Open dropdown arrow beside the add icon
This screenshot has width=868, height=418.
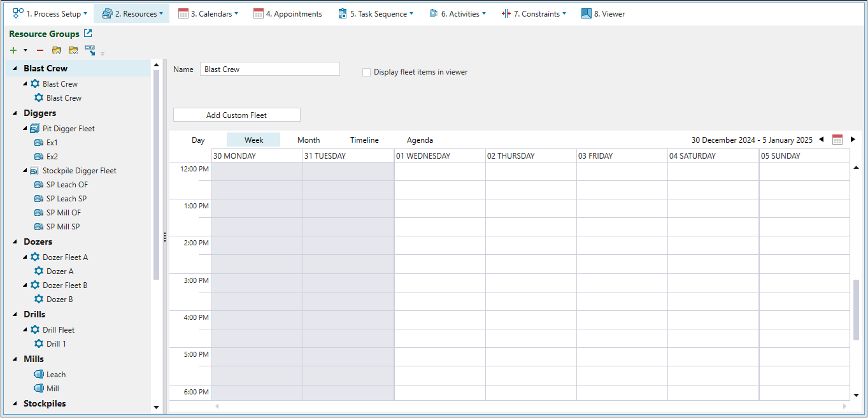[x=25, y=50]
